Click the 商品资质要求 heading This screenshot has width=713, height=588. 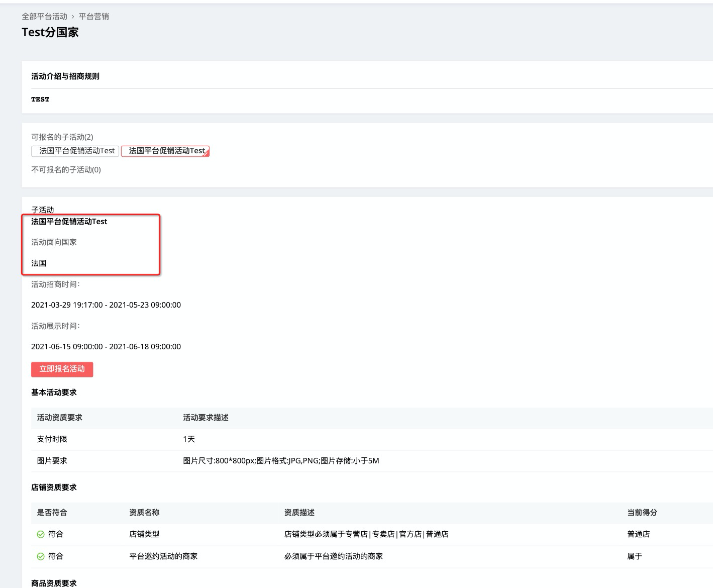[x=54, y=583]
